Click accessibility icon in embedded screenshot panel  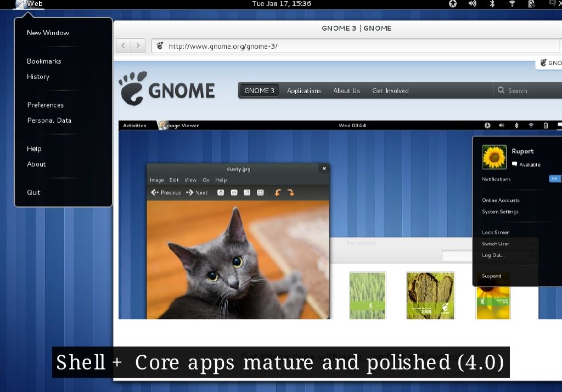(x=487, y=126)
